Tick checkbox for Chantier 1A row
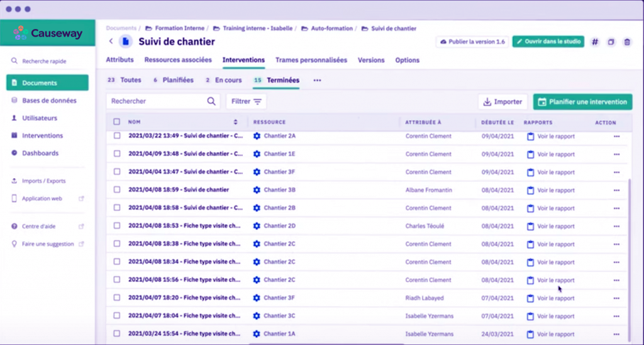The width and height of the screenshot is (644, 345). [x=117, y=334]
